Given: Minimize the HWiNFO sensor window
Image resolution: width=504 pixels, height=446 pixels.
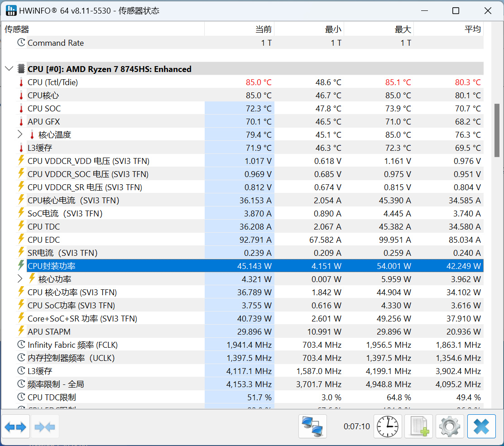Looking at the screenshot, I should click(x=425, y=10).
